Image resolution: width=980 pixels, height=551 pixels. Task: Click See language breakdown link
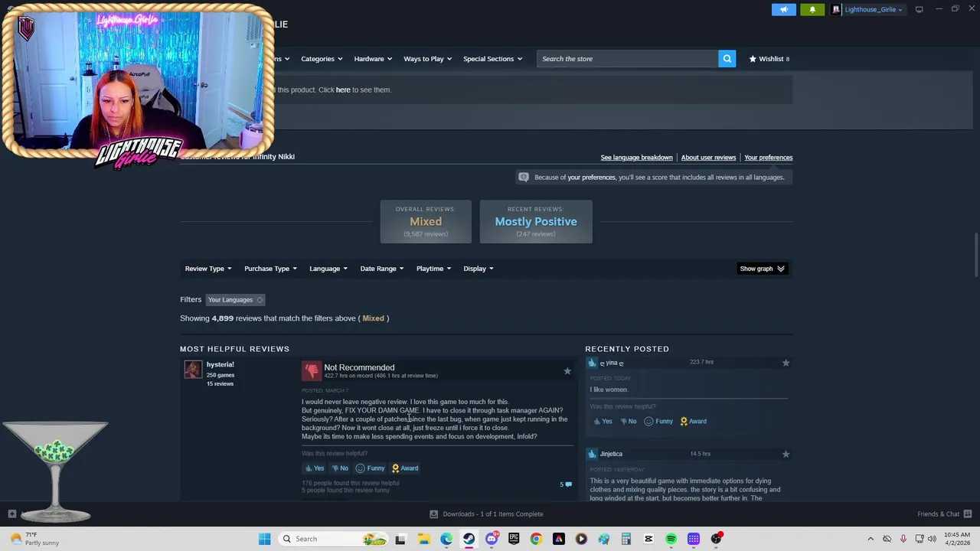pos(636,158)
